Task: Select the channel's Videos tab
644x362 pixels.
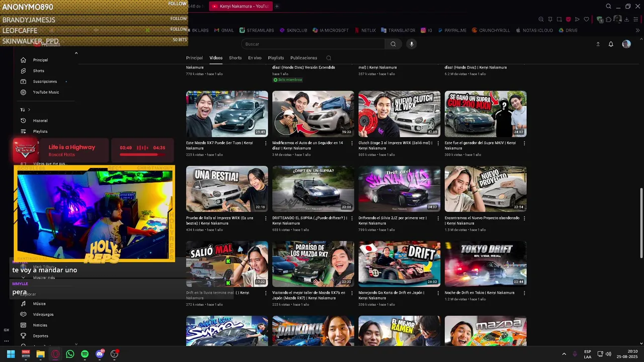Action: pos(216,58)
